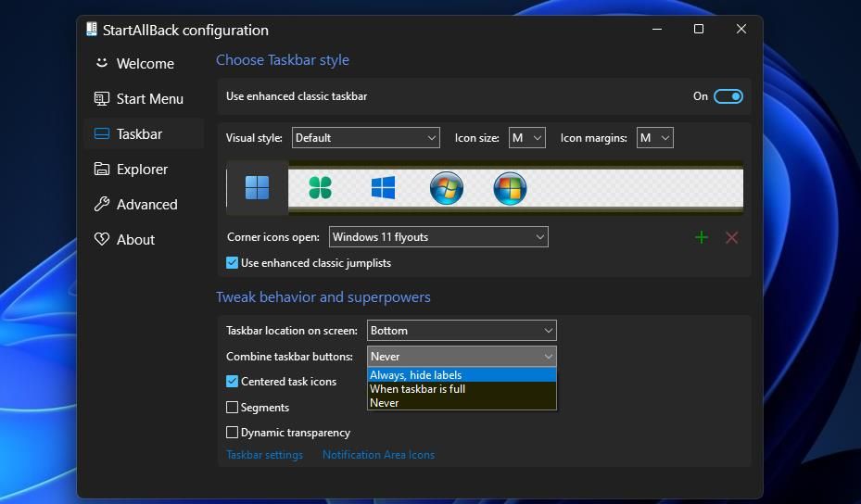This screenshot has height=504, width=861.
Task: Turn off the enhanced classic taskbar toggle
Action: click(728, 96)
